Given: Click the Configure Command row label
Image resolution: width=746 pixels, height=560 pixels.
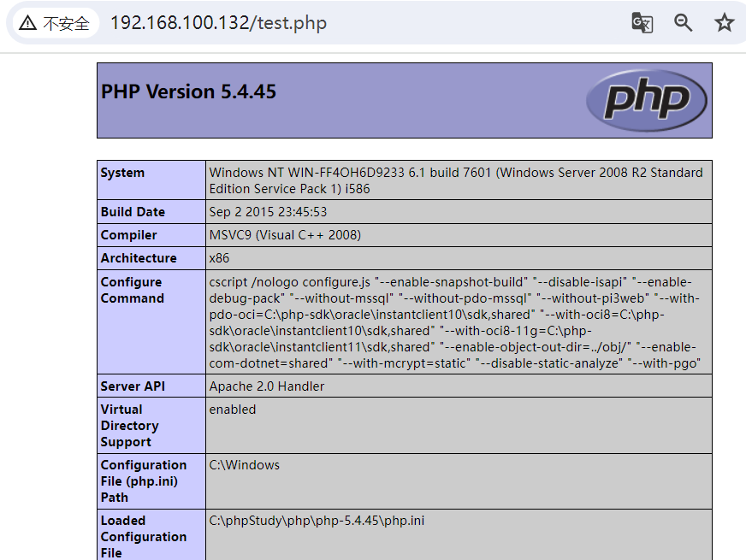Looking at the screenshot, I should coord(132,290).
